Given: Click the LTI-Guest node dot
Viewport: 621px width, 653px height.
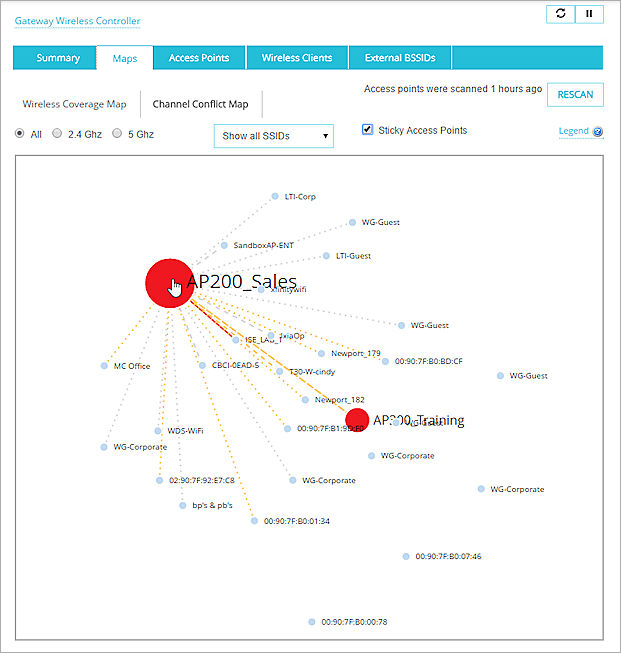Looking at the screenshot, I should (326, 256).
